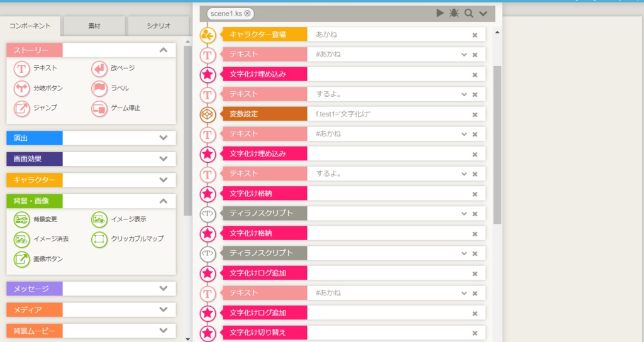
Task: Choose the 画像ボタン component
Action: (22, 259)
